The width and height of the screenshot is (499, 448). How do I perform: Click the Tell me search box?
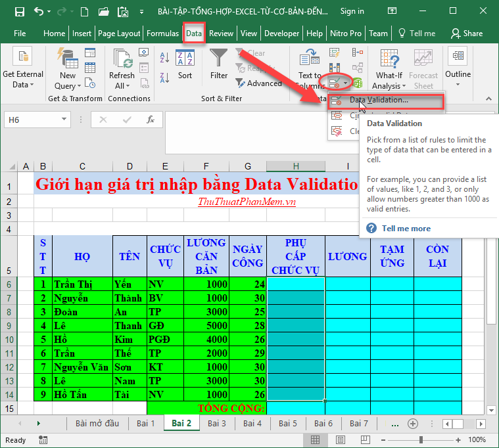[417, 34]
